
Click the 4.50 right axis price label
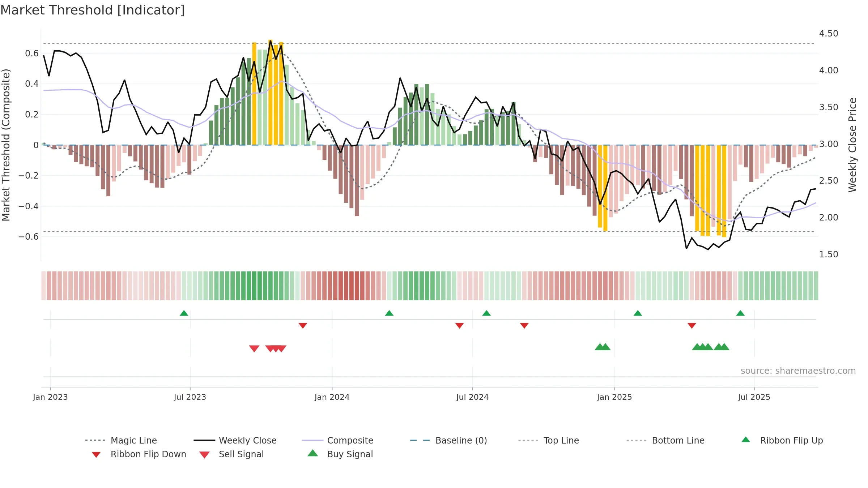pyautogui.click(x=829, y=34)
